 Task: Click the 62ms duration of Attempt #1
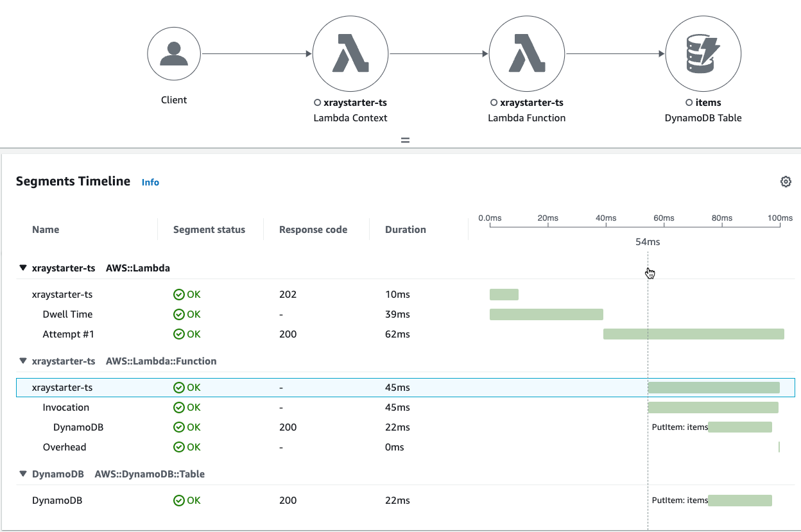(397, 334)
